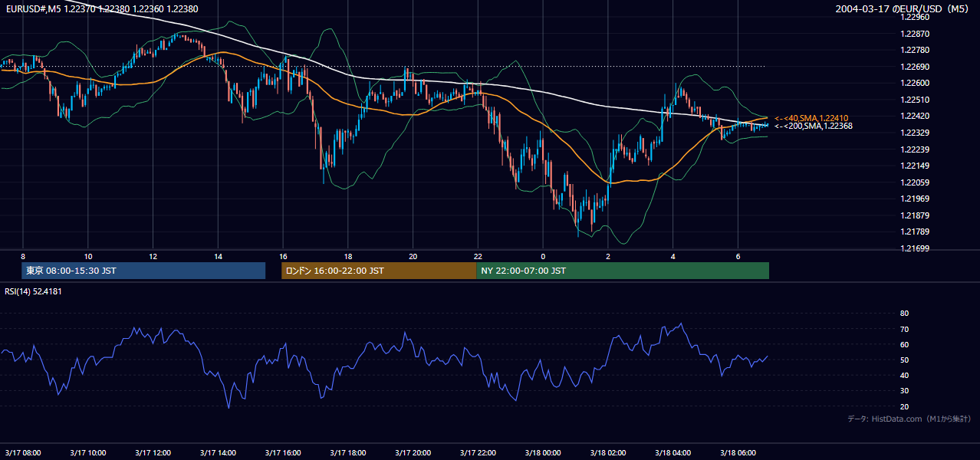Screen dimensions: 980x460
Task: Click the 3/18 06:00 date label
Action: tap(738, 452)
